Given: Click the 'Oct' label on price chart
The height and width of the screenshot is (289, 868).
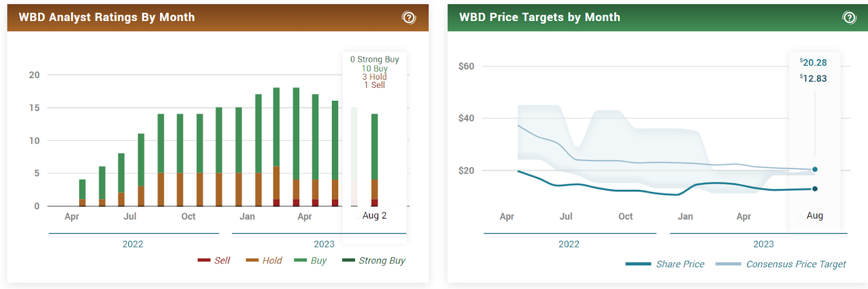Looking at the screenshot, I should 626,216.
